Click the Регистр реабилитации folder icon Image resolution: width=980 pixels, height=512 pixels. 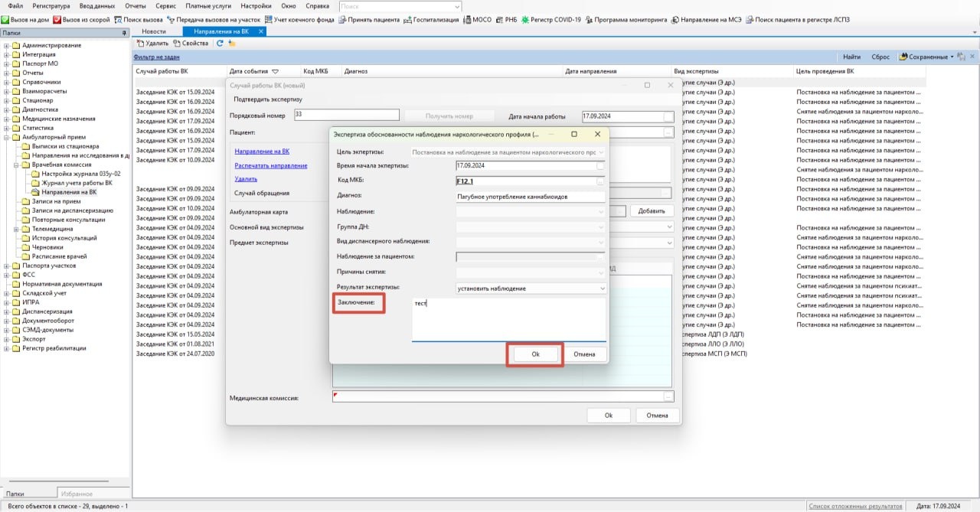pyautogui.click(x=17, y=348)
